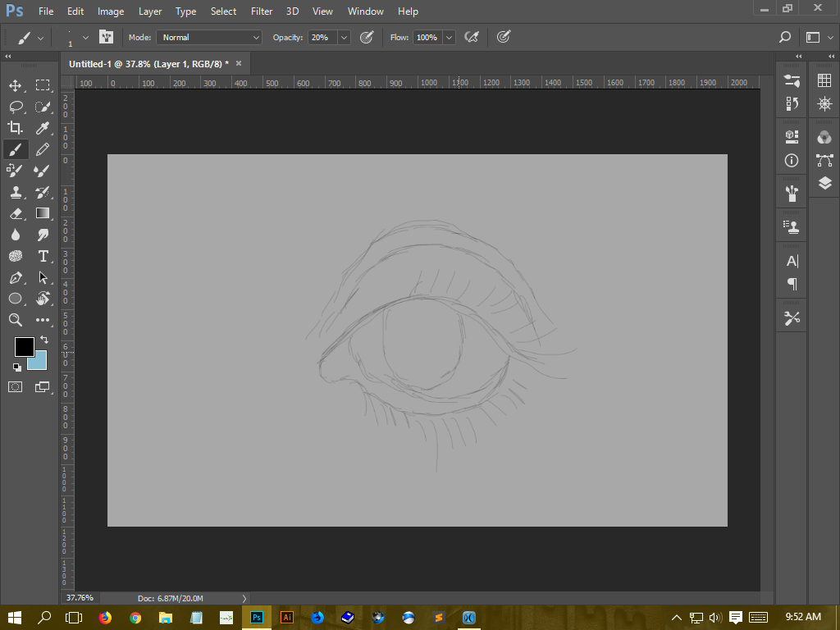Screen dimensions: 840x630
Task: Open the Character panel
Action: click(x=792, y=261)
